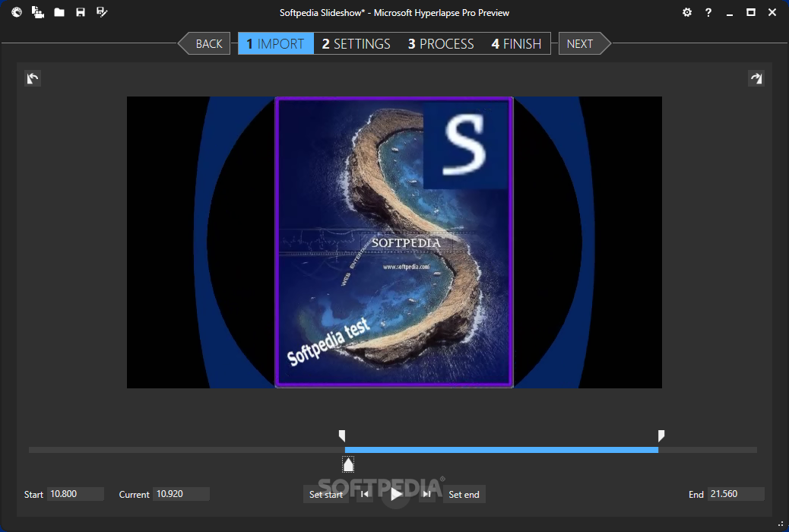Rotate the video counter-clockwise
789x532 pixels.
(x=33, y=78)
